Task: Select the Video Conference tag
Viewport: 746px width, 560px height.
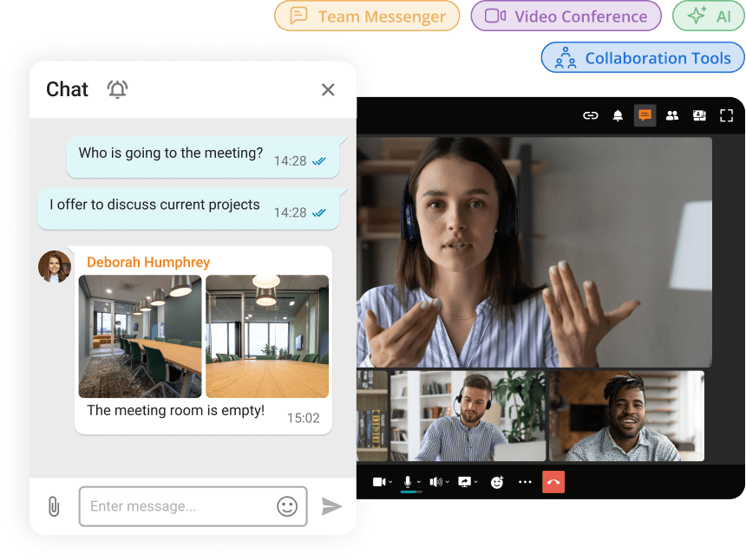Action: (x=566, y=16)
